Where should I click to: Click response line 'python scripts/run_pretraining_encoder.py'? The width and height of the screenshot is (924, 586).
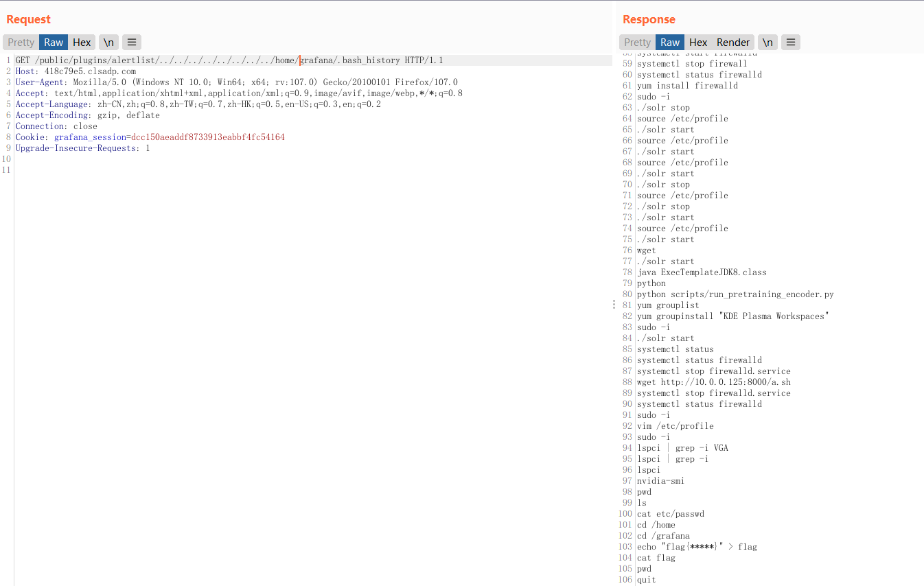point(735,294)
